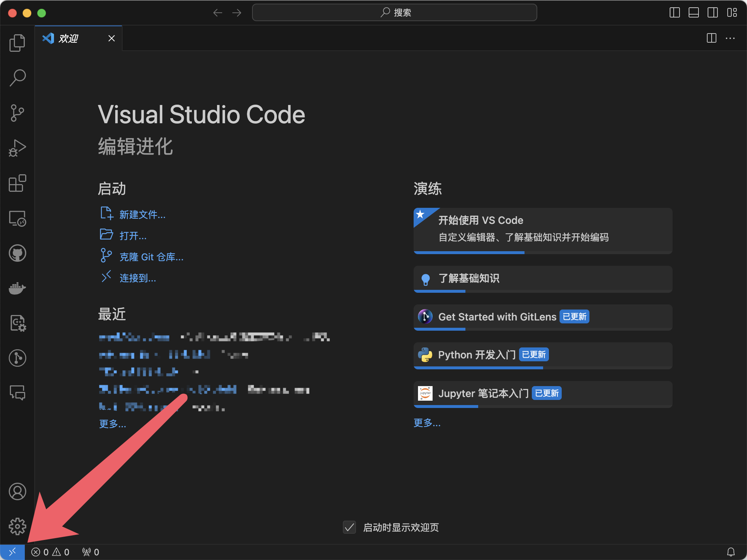Open Get Started with GitLens walkthrough
Viewport: 747px width, 560px height.
click(x=543, y=317)
